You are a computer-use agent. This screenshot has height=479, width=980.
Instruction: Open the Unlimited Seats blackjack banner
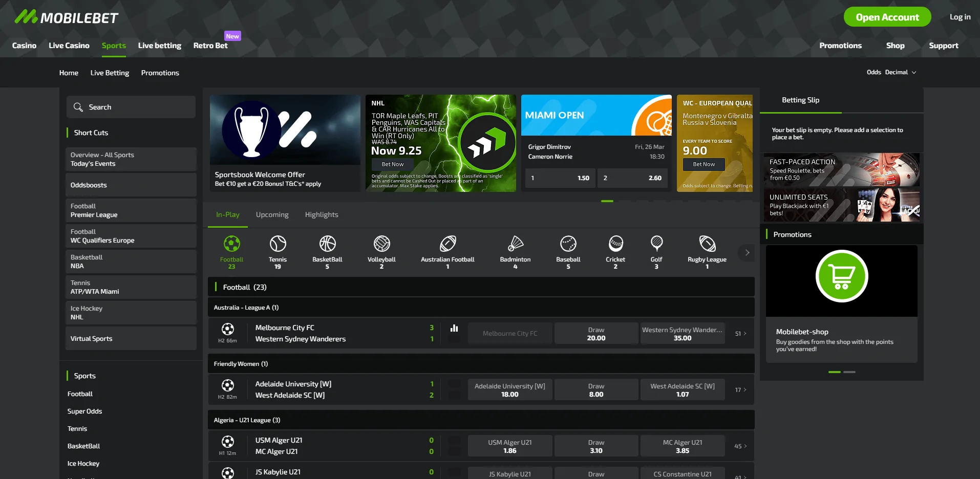[x=842, y=205]
